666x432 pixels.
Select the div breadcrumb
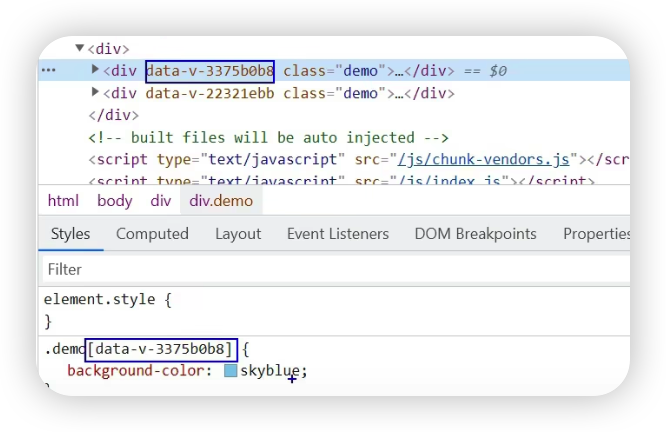[x=161, y=200]
